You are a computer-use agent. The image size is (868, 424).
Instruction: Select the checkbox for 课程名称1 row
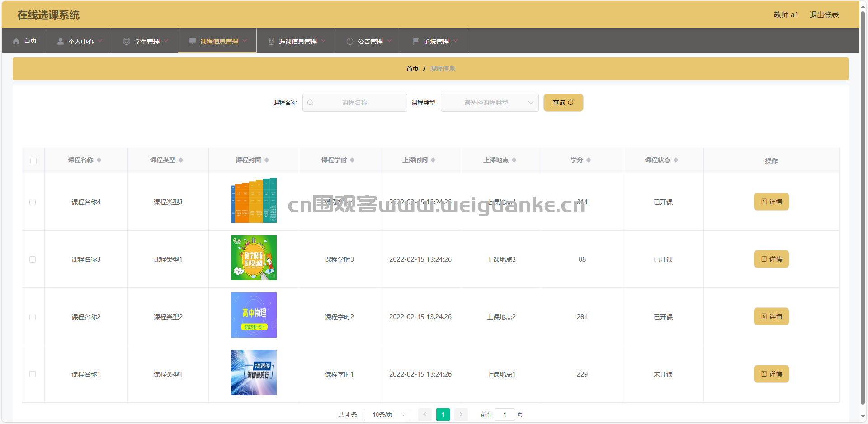click(x=33, y=374)
